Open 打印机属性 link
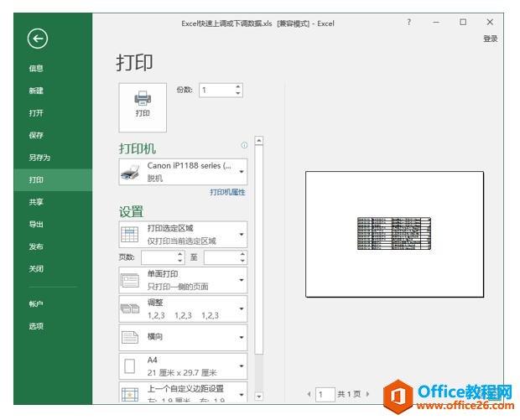 (x=227, y=192)
